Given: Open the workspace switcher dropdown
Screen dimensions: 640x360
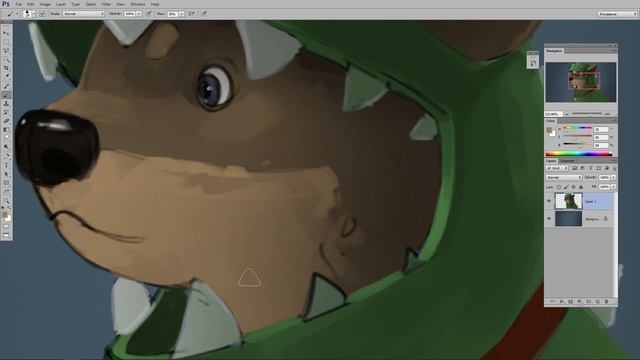Looking at the screenshot, I should (x=617, y=14).
